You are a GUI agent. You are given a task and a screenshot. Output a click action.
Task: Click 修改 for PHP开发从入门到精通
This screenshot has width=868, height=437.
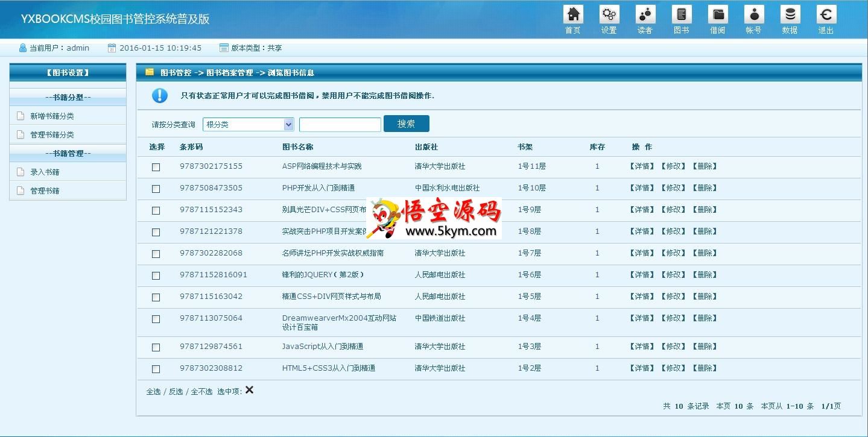tap(673, 188)
